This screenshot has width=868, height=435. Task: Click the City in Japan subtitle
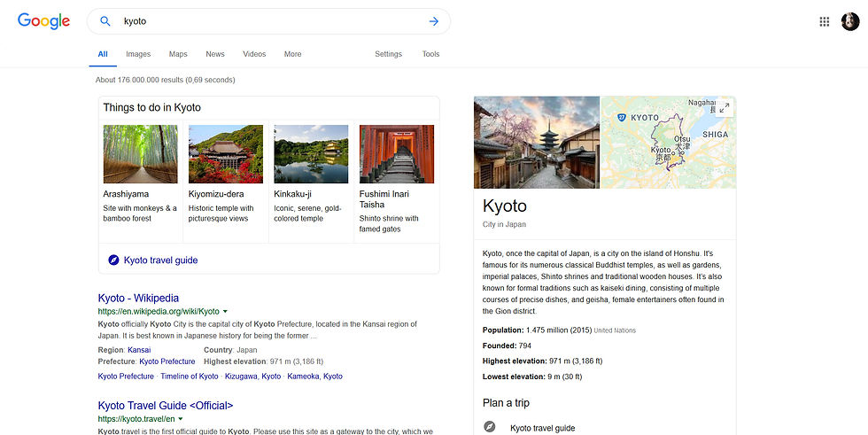(504, 225)
